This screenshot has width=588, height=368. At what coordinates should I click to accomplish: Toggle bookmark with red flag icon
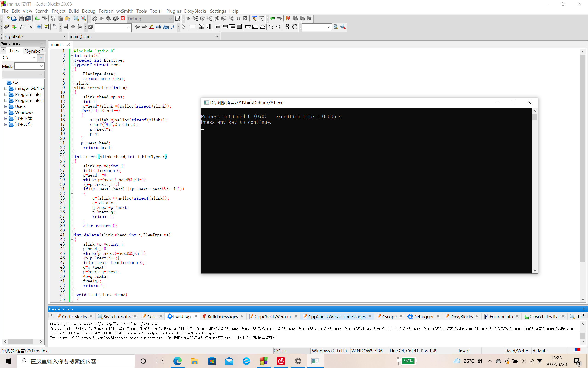(288, 18)
